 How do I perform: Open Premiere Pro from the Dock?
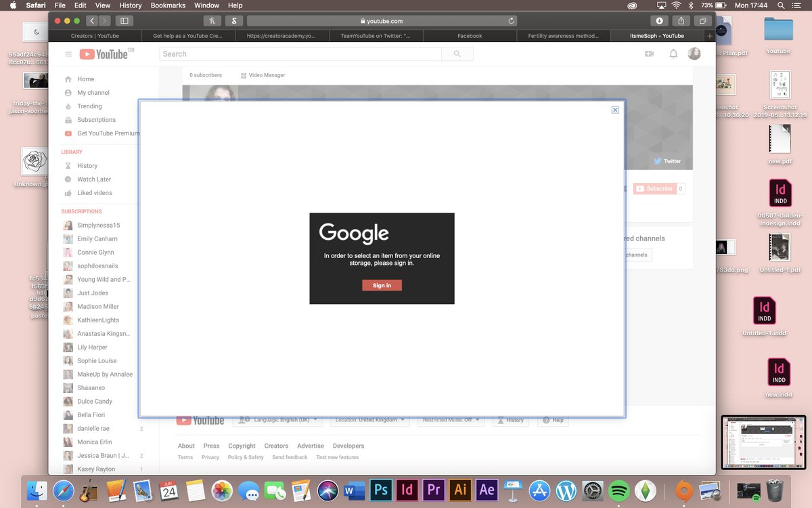(x=434, y=489)
